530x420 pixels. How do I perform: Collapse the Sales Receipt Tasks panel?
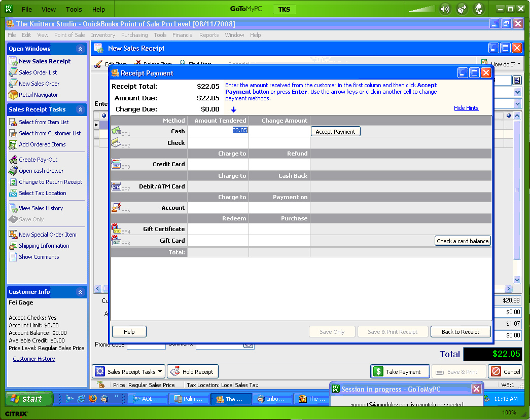tap(80, 109)
